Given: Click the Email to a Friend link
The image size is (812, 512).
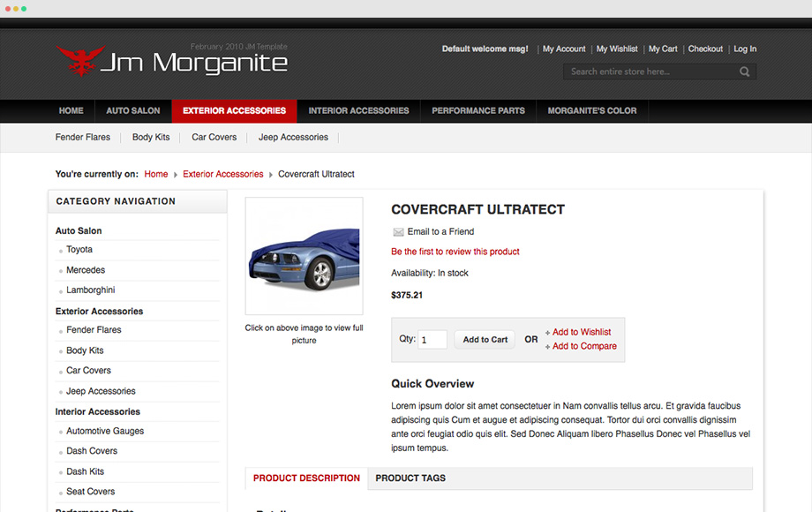Looking at the screenshot, I should click(x=440, y=232).
